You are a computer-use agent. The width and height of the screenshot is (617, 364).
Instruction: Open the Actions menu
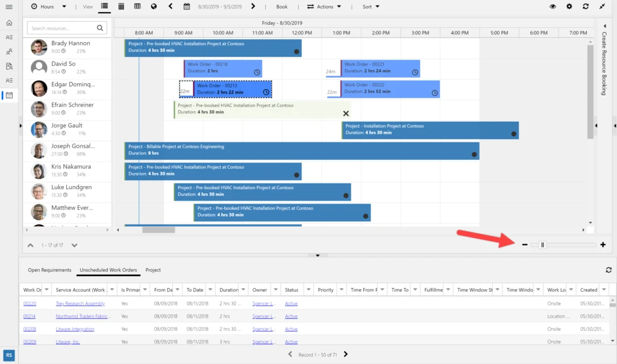click(325, 7)
